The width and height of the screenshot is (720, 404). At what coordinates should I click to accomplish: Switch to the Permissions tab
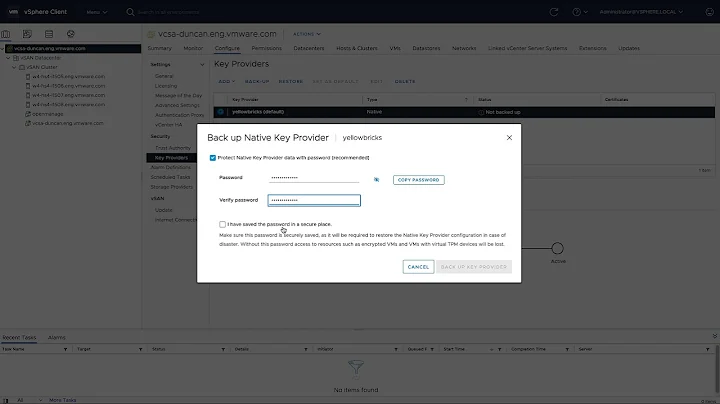coord(266,48)
